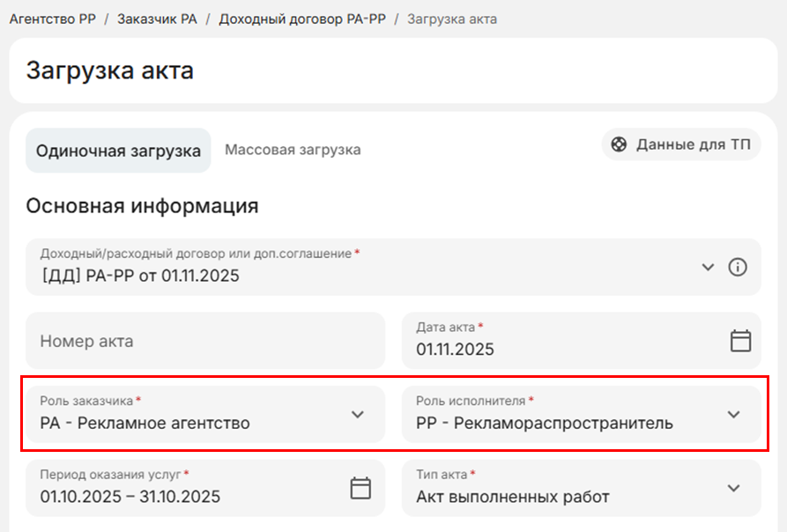Click the [ДД] РА-РР от 01.11.2025 value
787x532 pixels.
139,276
